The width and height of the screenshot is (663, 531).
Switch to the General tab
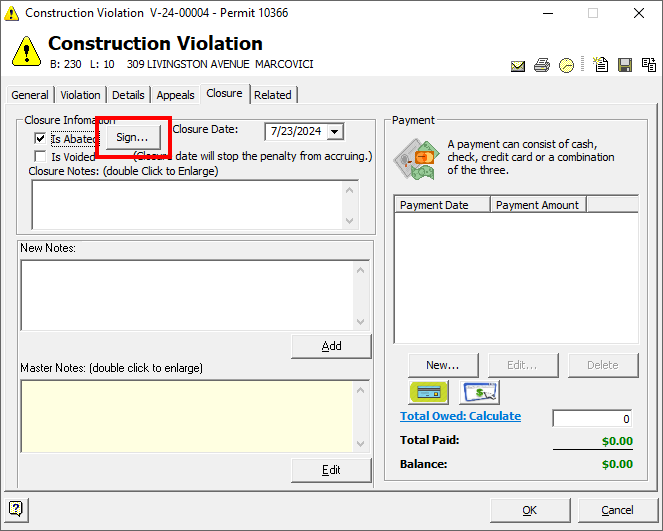click(x=30, y=95)
